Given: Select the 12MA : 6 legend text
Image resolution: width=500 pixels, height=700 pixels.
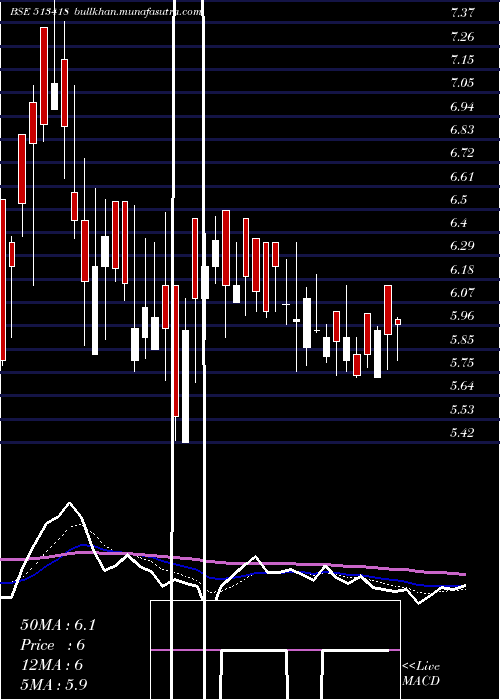Looking at the screenshot, I should [52, 665].
